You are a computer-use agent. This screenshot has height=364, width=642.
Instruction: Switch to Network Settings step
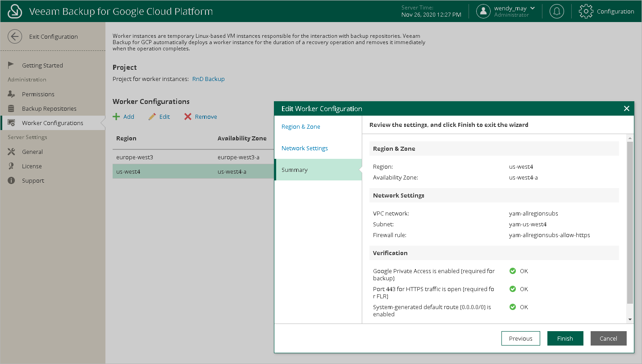[305, 148]
